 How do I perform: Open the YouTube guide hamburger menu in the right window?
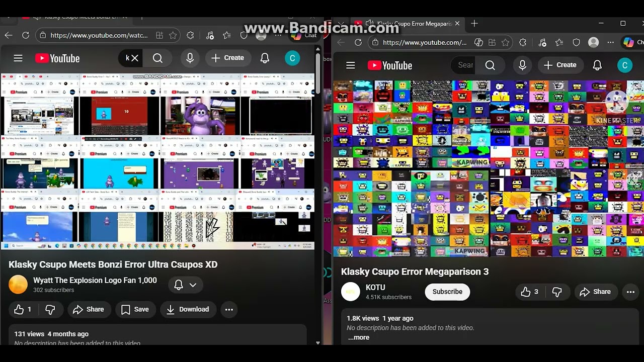click(x=351, y=65)
